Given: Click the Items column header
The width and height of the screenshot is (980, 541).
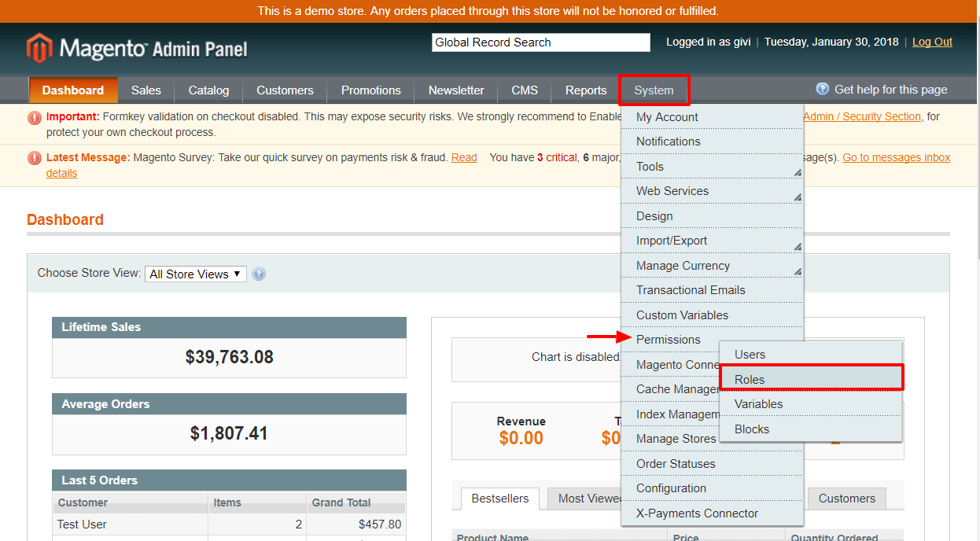Looking at the screenshot, I should 257,502.
